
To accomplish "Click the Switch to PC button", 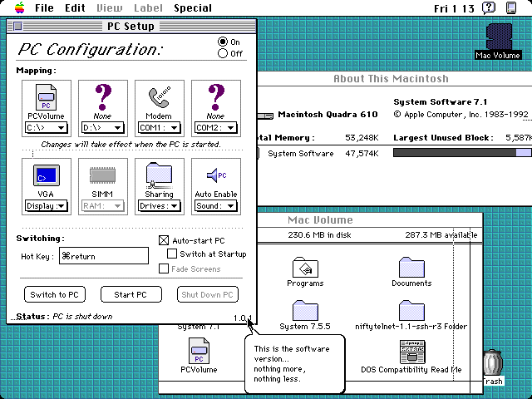I will (x=55, y=294).
